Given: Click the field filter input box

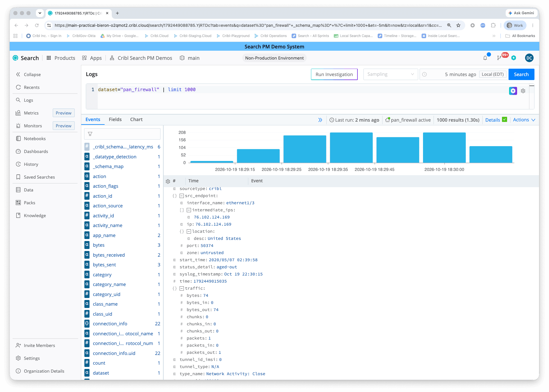Looking at the screenshot, I should click(x=122, y=134).
